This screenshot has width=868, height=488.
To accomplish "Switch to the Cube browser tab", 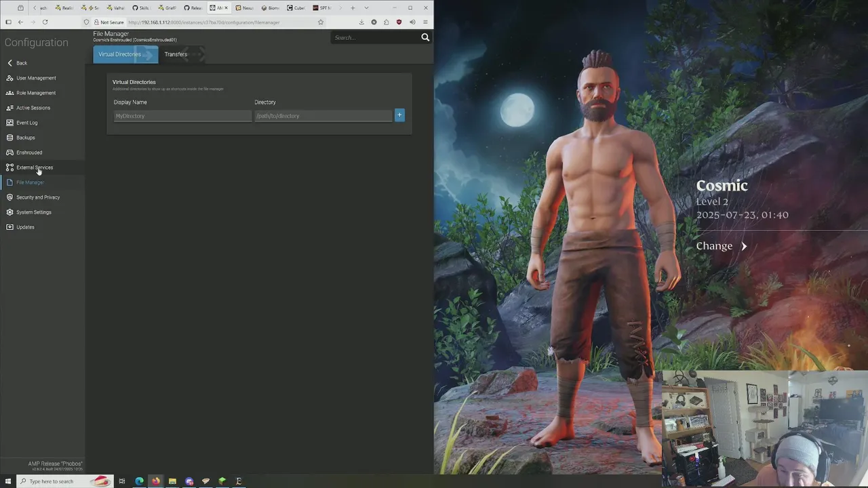I will tap(296, 8).
